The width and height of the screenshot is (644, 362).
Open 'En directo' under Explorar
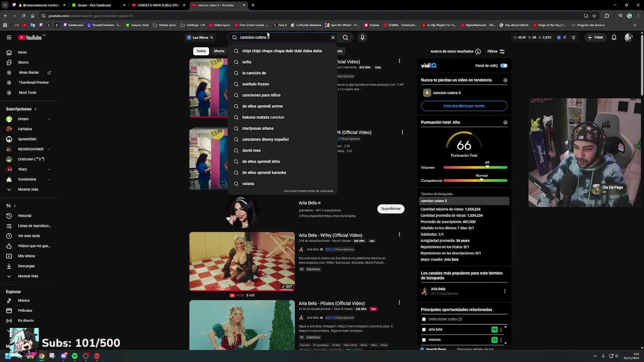click(28, 321)
